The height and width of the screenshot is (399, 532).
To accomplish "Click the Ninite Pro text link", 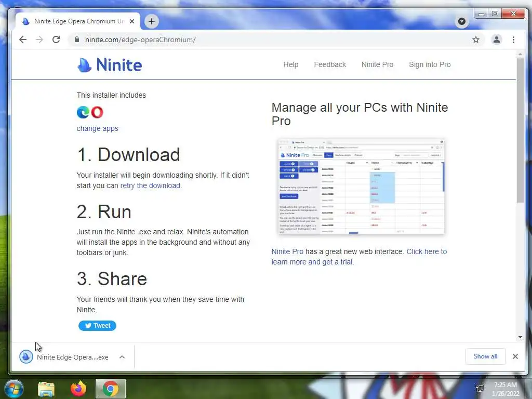I will (x=287, y=252).
